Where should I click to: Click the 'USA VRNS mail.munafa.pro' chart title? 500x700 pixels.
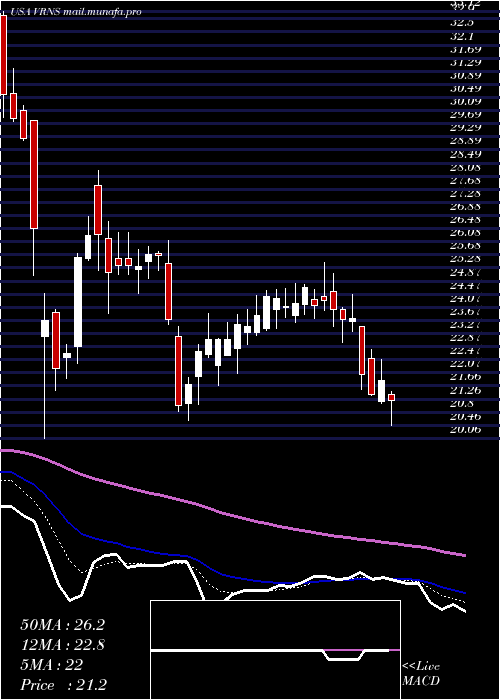coord(75,12)
